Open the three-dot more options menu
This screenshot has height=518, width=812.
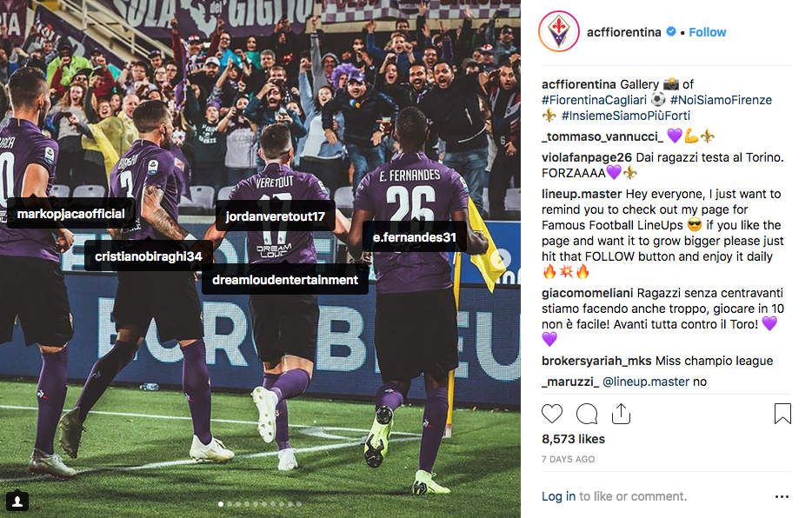click(782, 497)
